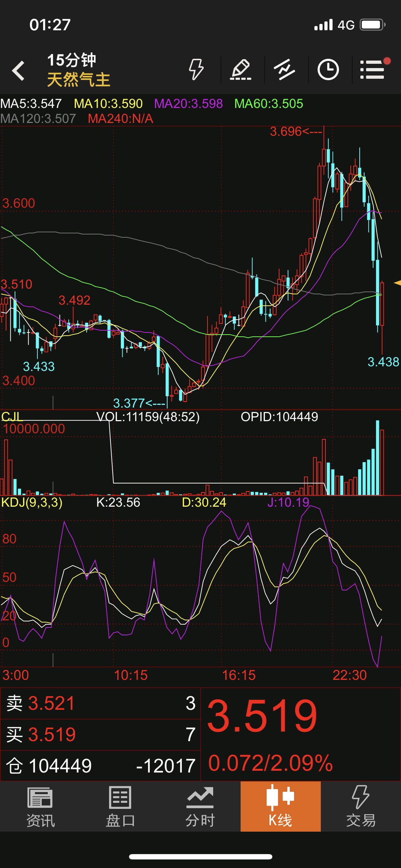Screen dimensions: 401x868
Task: Tap the 16:15 time axis label
Action: [x=238, y=675]
